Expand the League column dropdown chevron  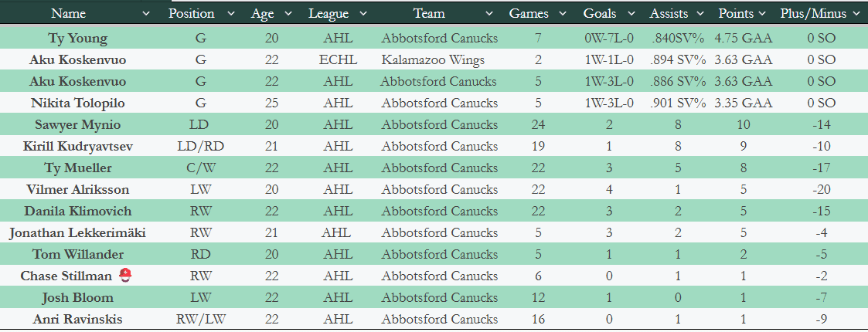point(364,14)
